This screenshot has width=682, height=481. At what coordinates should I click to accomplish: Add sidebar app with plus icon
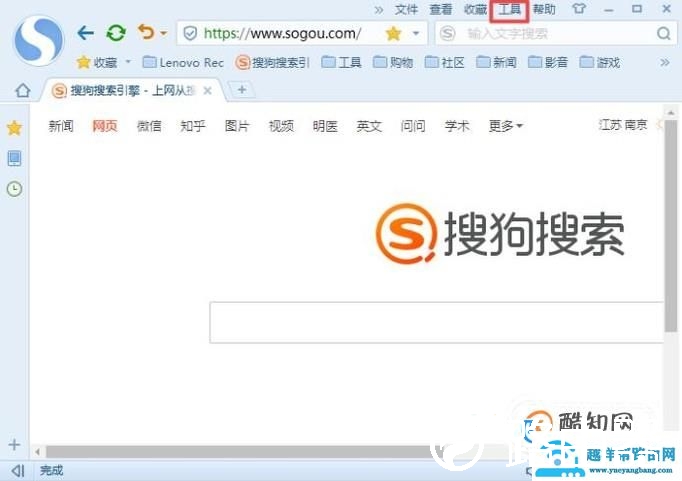[14, 444]
